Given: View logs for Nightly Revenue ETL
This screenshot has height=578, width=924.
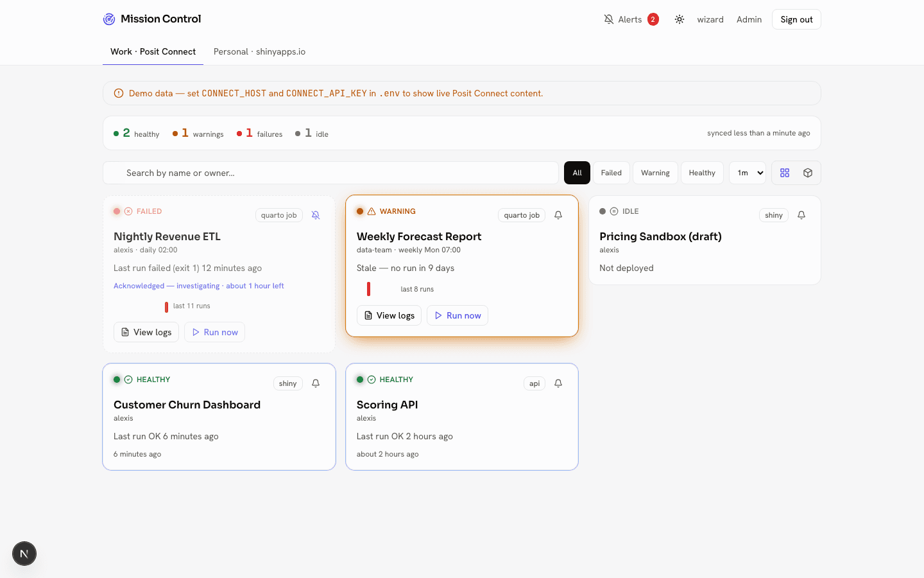Looking at the screenshot, I should click(146, 332).
